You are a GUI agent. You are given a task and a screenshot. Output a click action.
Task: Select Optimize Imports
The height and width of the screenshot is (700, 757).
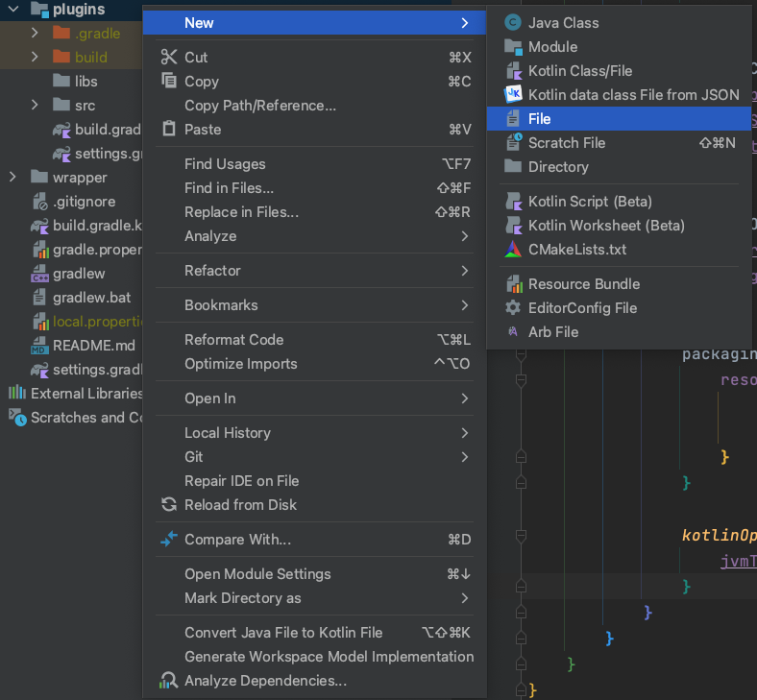315,364
